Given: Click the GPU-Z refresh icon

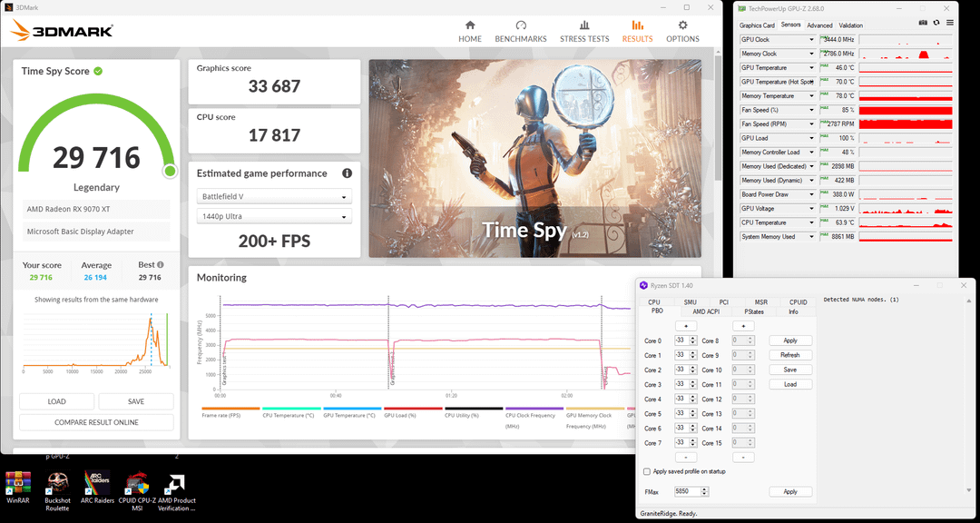Looking at the screenshot, I should coord(936,23).
